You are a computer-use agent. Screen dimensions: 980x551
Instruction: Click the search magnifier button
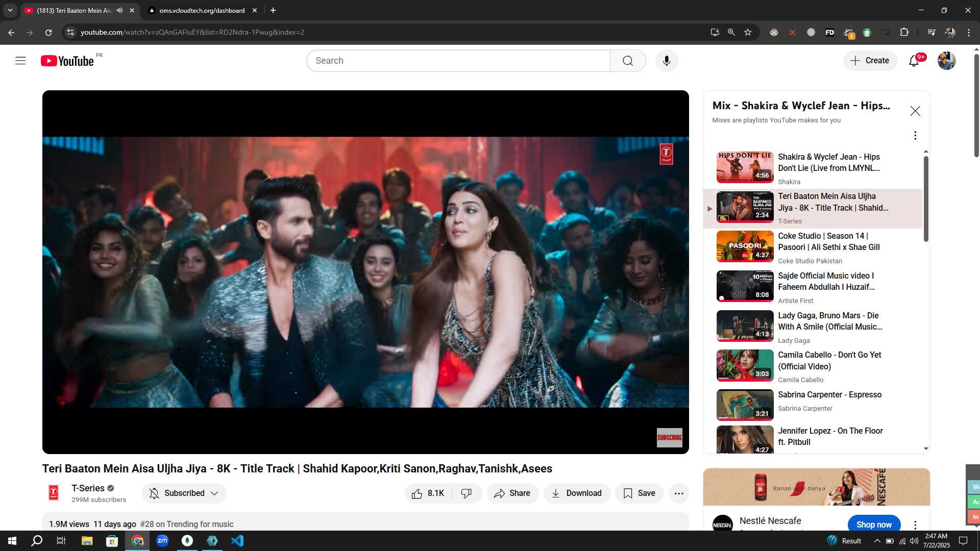pos(628,61)
